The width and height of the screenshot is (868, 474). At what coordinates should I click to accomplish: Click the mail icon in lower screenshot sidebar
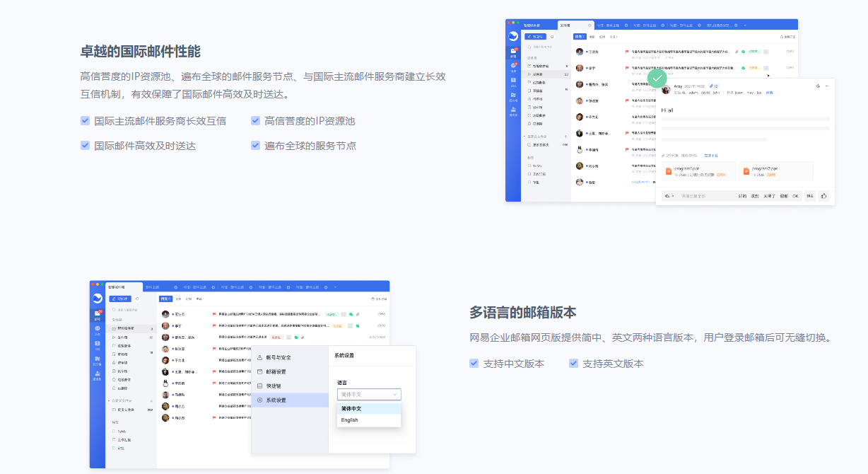pyautogui.click(x=98, y=313)
